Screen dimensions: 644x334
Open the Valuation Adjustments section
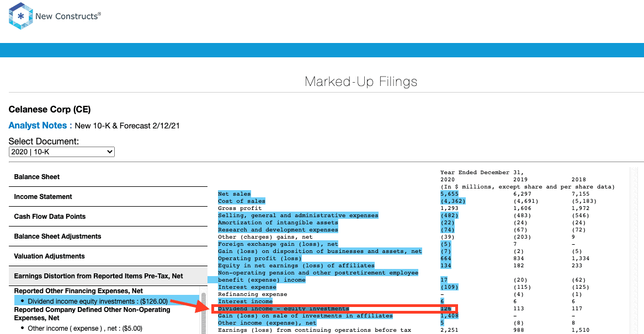(x=108, y=256)
